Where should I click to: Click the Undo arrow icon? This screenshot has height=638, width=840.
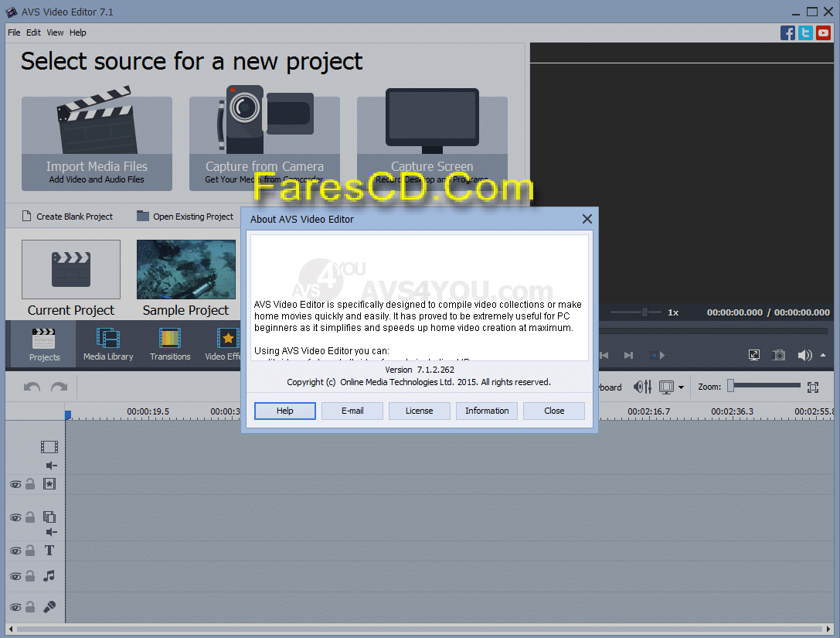coord(32,387)
